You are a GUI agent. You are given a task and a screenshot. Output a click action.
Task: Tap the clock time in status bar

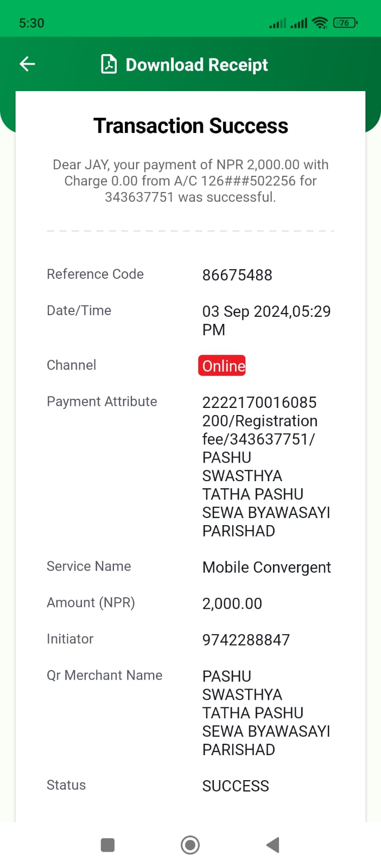tap(31, 23)
